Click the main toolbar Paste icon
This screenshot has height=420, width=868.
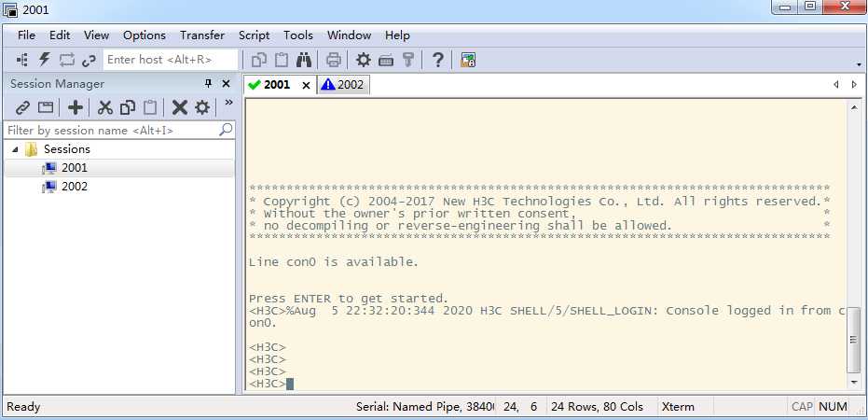(x=282, y=60)
